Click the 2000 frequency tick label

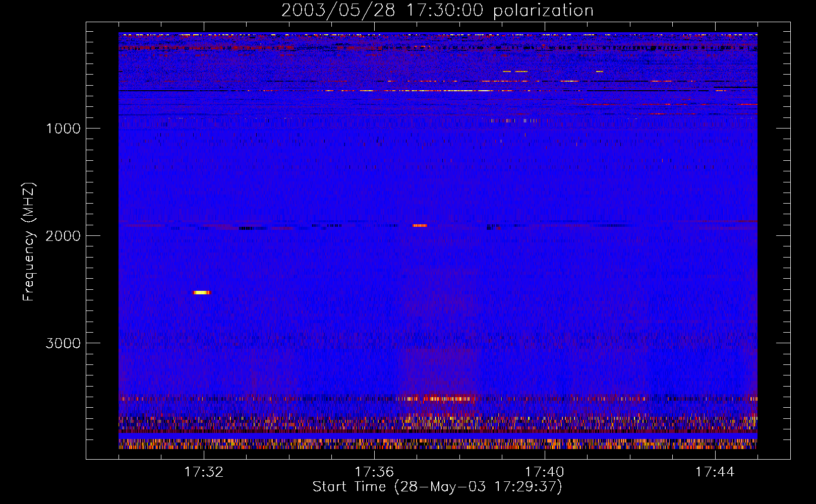63,236
